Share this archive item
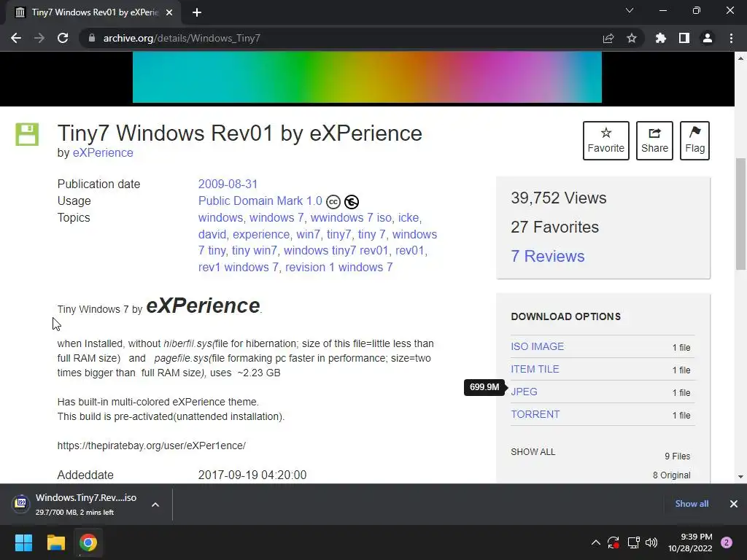Screen dimensions: 747x560 coord(654,141)
